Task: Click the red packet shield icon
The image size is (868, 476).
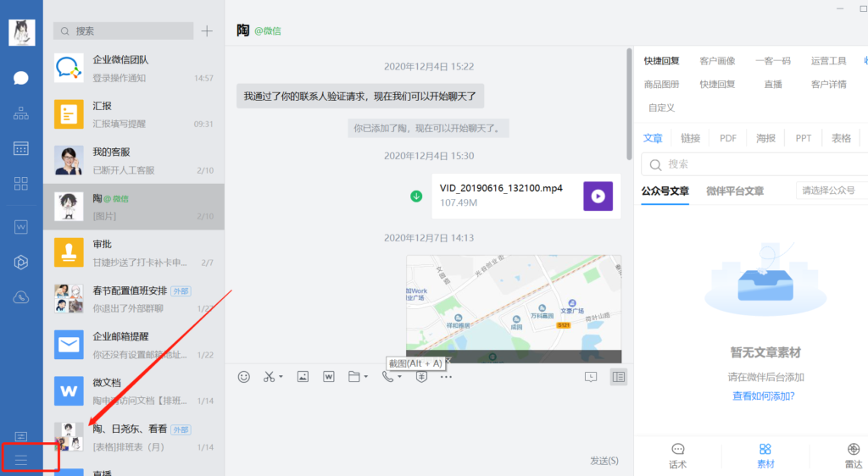Action: click(421, 377)
